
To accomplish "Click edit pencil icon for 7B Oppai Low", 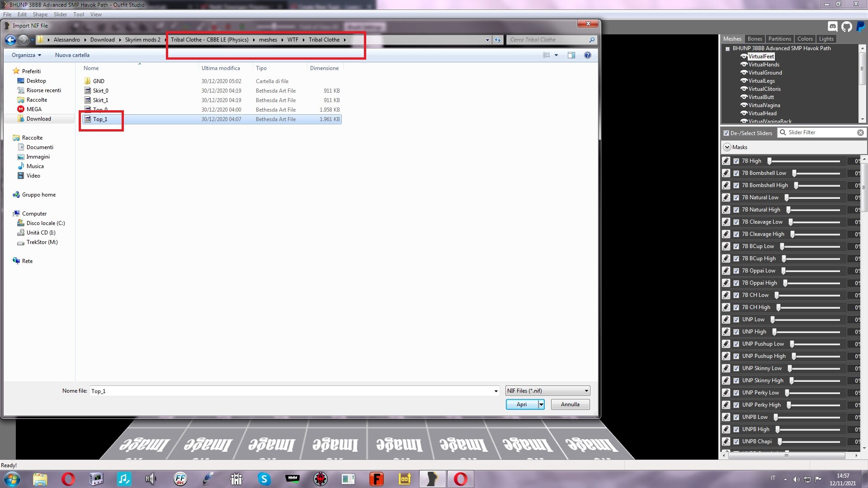I will 726,271.
